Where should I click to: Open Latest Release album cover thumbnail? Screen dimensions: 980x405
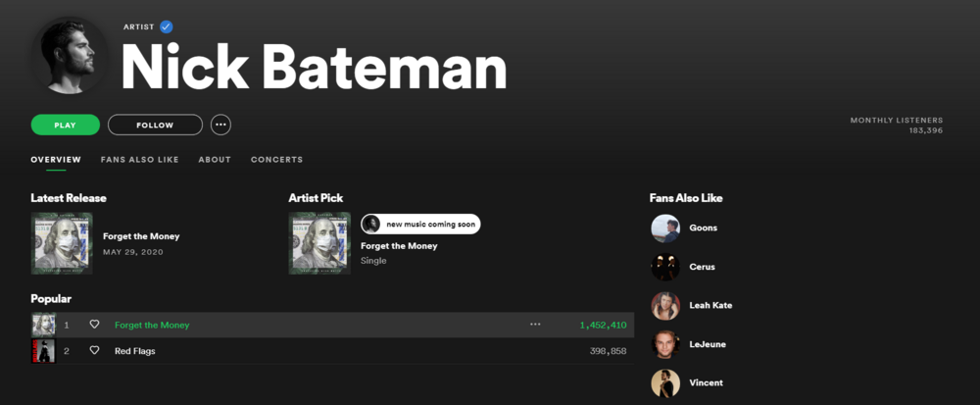pos(62,243)
